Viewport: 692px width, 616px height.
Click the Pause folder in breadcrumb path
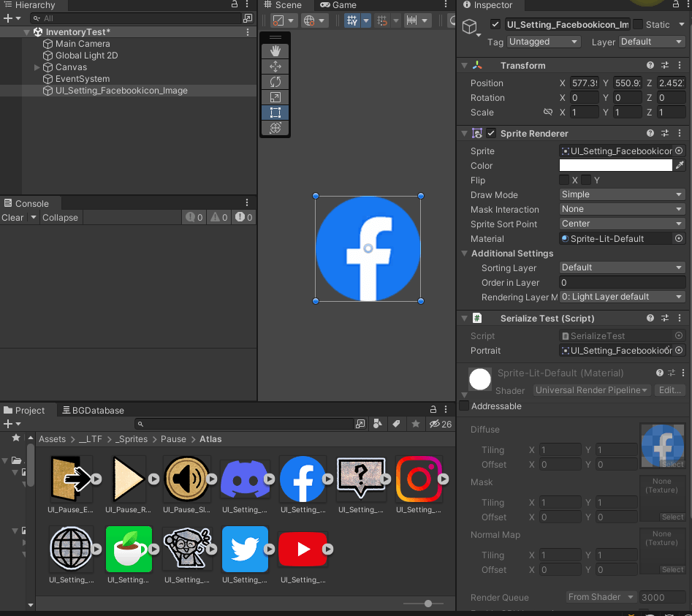point(173,439)
